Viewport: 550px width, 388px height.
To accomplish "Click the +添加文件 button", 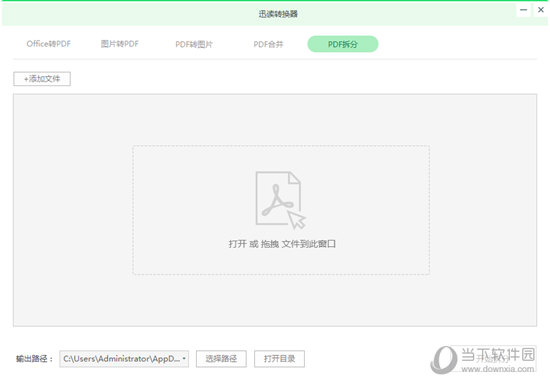I will coord(42,79).
